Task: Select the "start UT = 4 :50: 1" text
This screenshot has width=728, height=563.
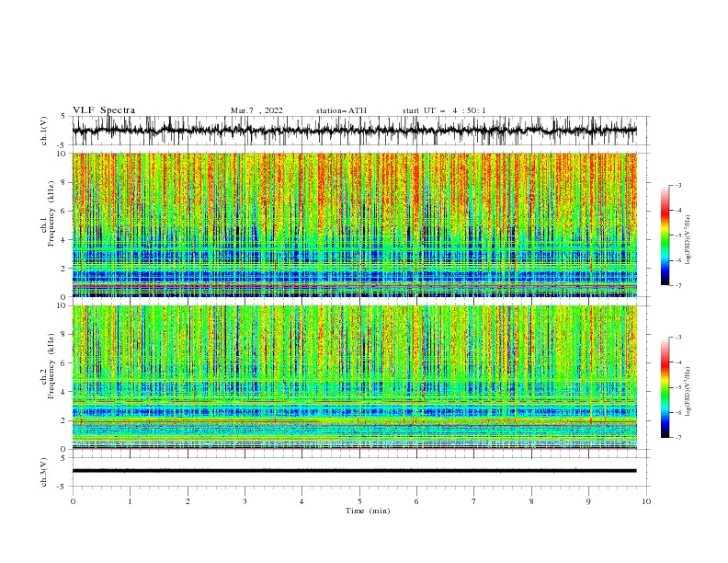Action: pyautogui.click(x=444, y=110)
